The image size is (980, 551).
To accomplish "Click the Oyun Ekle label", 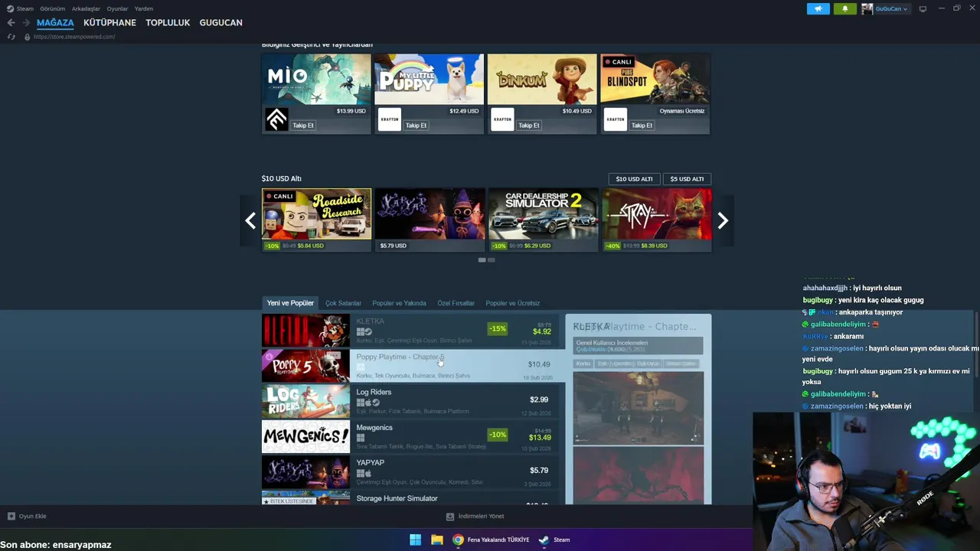I will pyautogui.click(x=32, y=516).
